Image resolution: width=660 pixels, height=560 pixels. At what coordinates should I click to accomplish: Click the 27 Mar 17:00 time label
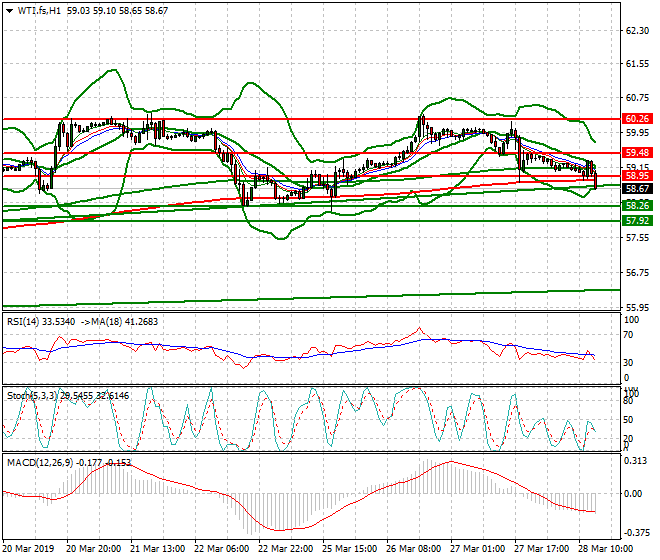coord(541,549)
